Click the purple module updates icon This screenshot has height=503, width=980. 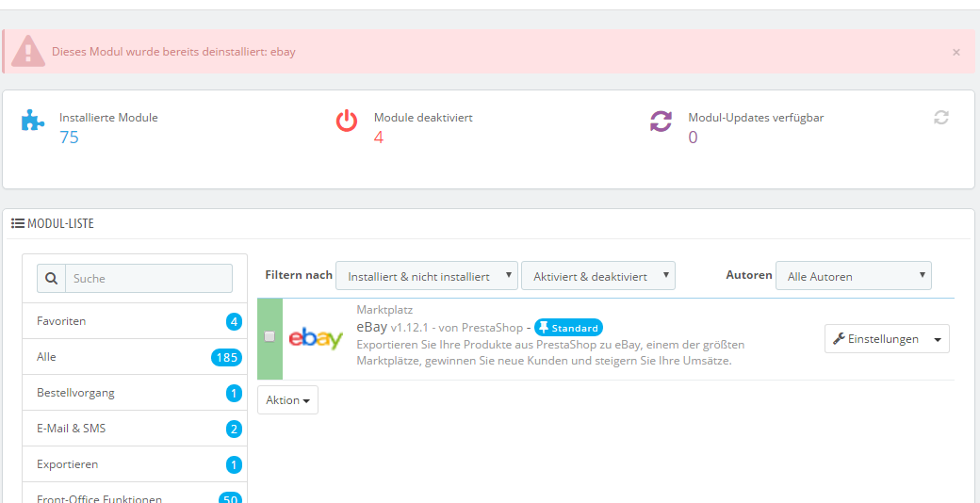pos(661,121)
